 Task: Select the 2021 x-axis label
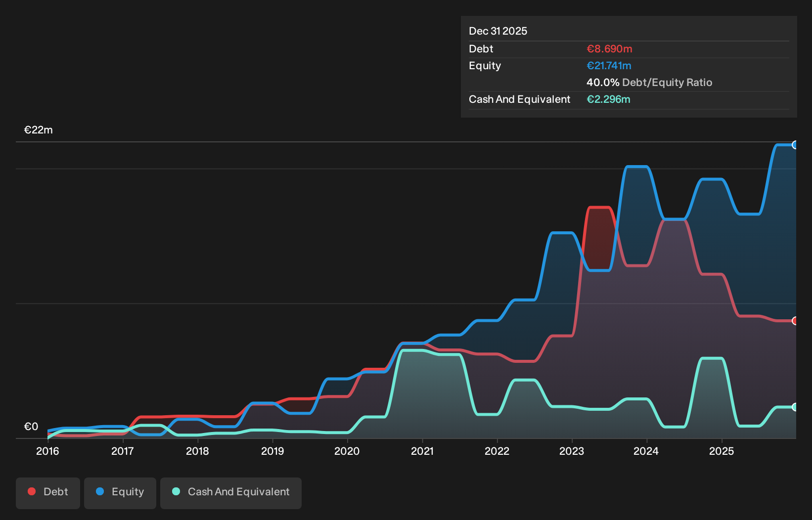tap(422, 451)
